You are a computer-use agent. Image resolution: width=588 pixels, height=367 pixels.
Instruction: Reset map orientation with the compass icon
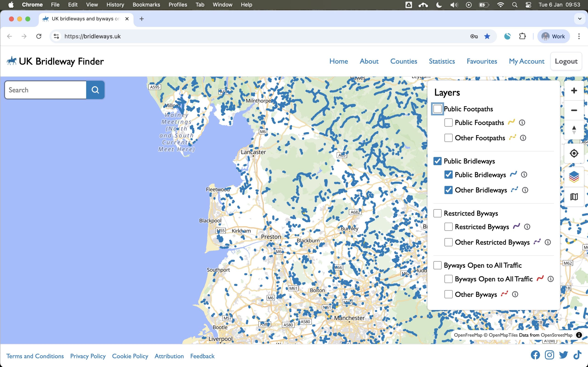[x=574, y=129]
